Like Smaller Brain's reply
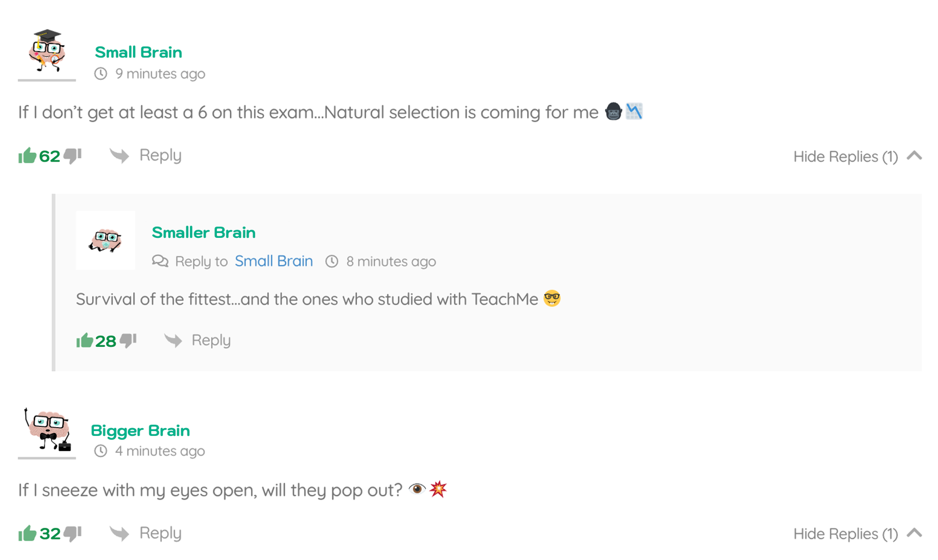This screenshot has width=938, height=560. tap(84, 340)
